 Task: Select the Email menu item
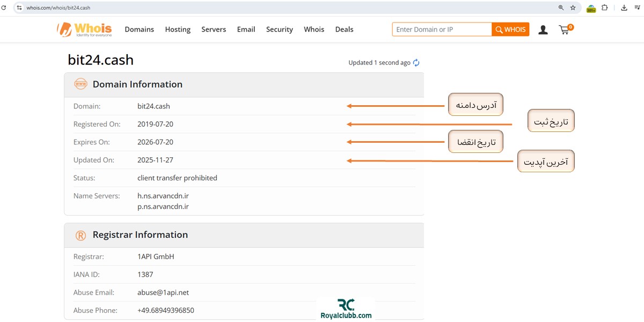click(246, 30)
